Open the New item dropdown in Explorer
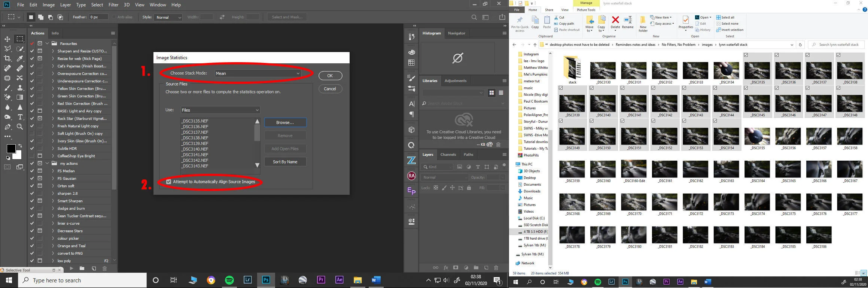The width and height of the screenshot is (868, 288). click(661, 18)
